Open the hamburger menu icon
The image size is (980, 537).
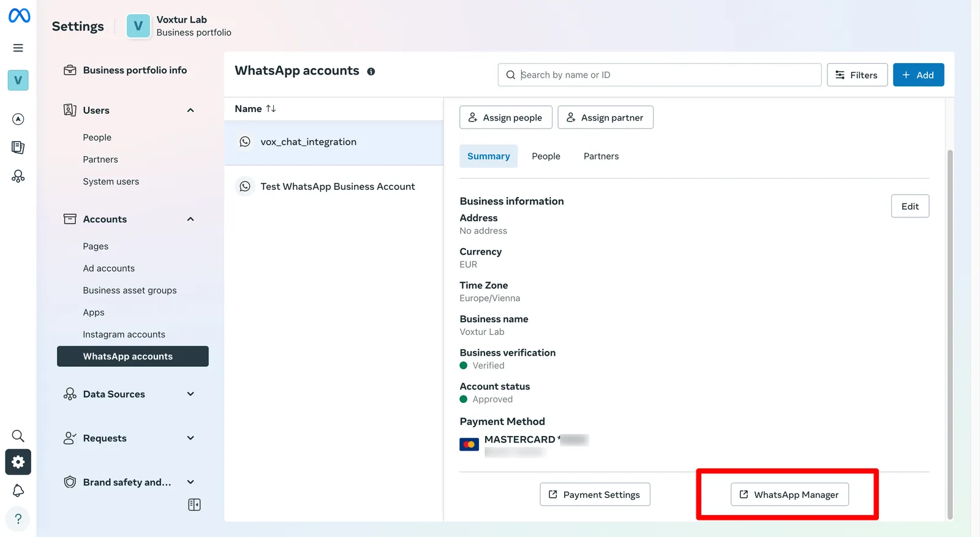click(x=18, y=48)
